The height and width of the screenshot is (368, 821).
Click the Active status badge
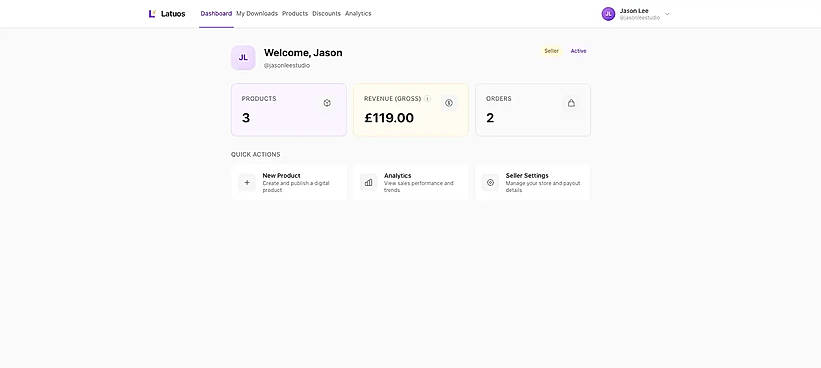pos(578,51)
